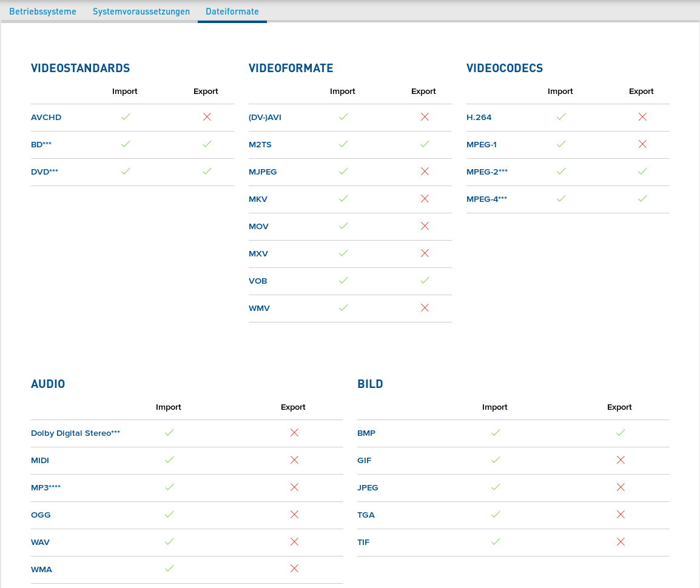700x588 pixels.
Task: Click the red X for AVCHD export
Action: 207,116
